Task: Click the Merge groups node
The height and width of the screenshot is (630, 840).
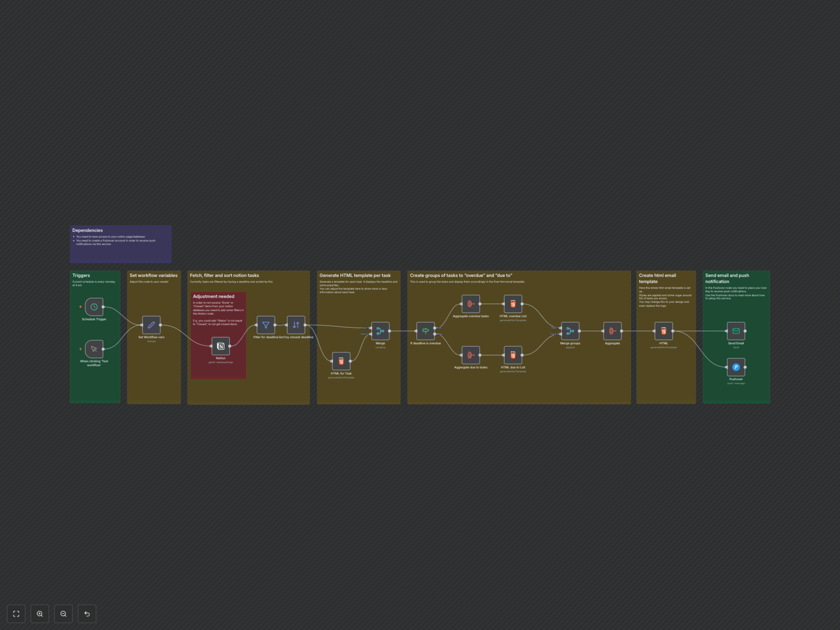Action: click(x=570, y=331)
